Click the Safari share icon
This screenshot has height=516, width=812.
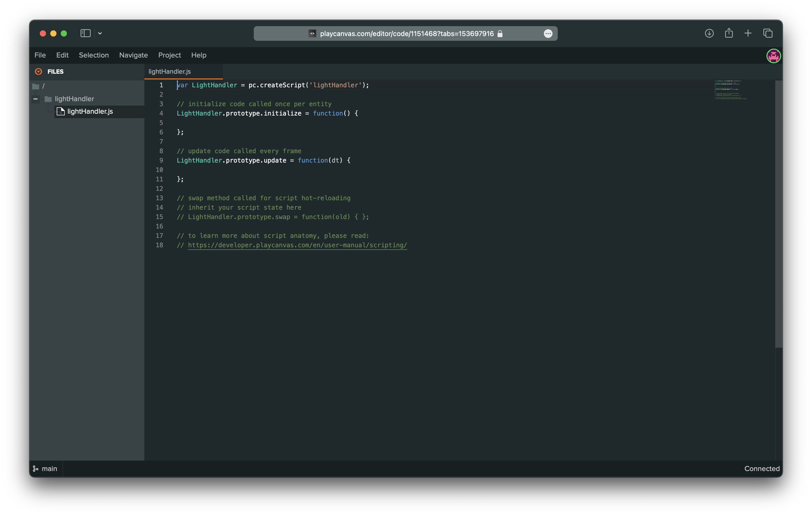point(729,33)
